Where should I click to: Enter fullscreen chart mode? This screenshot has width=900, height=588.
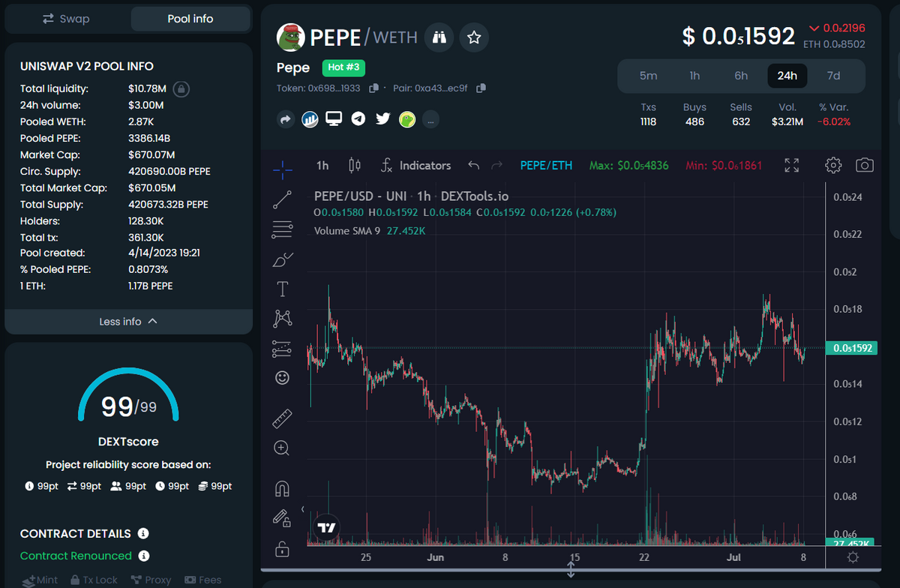(792, 165)
